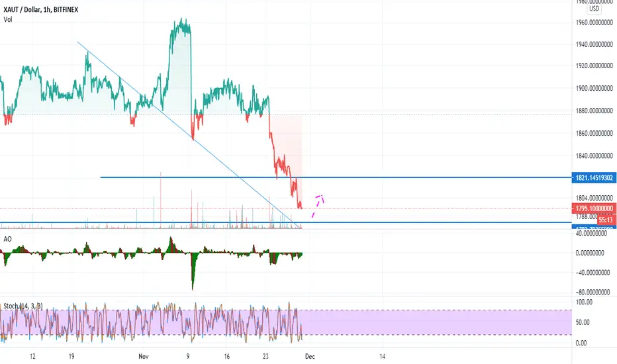Click the 0.00 Stoch scale label
The height and width of the screenshot is (364, 617).
[581, 343]
